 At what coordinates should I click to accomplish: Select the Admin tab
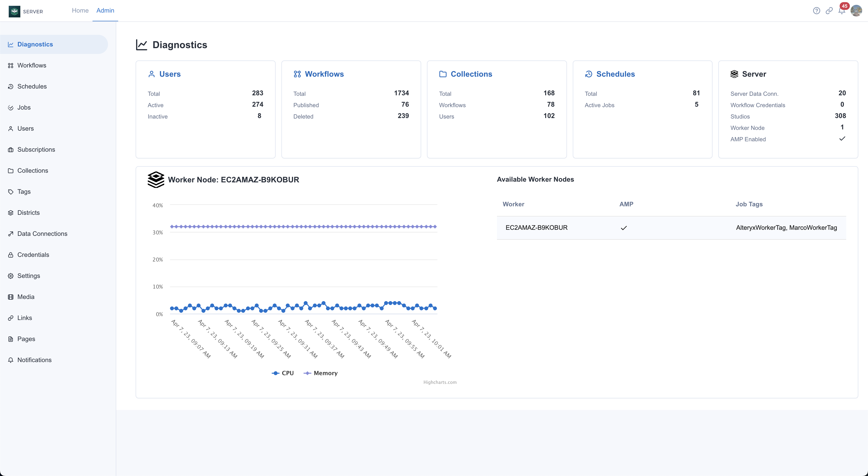click(x=105, y=10)
